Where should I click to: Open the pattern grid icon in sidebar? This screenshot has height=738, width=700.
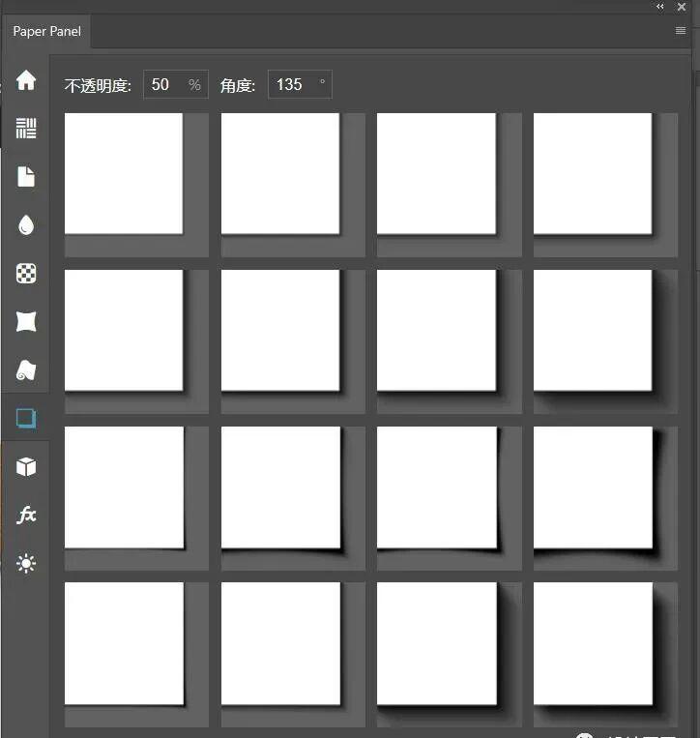26,129
